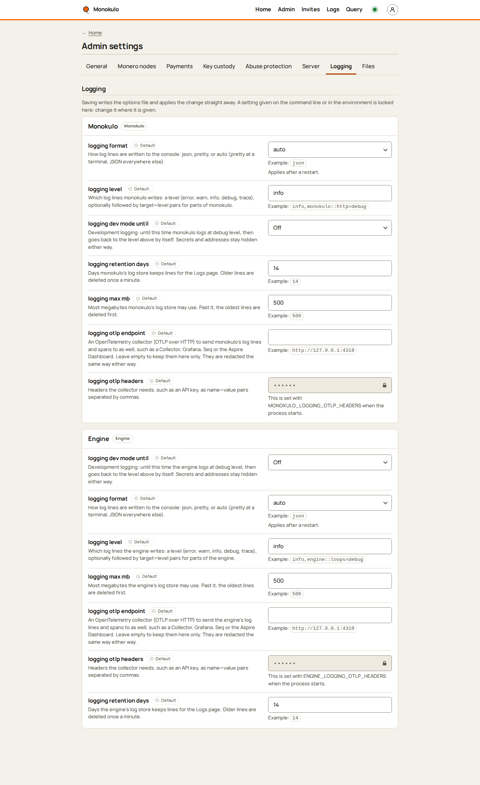Viewport: 480px width, 785px height.
Task: Click example 'info,engine::loops=debug' code
Action: pos(328,559)
